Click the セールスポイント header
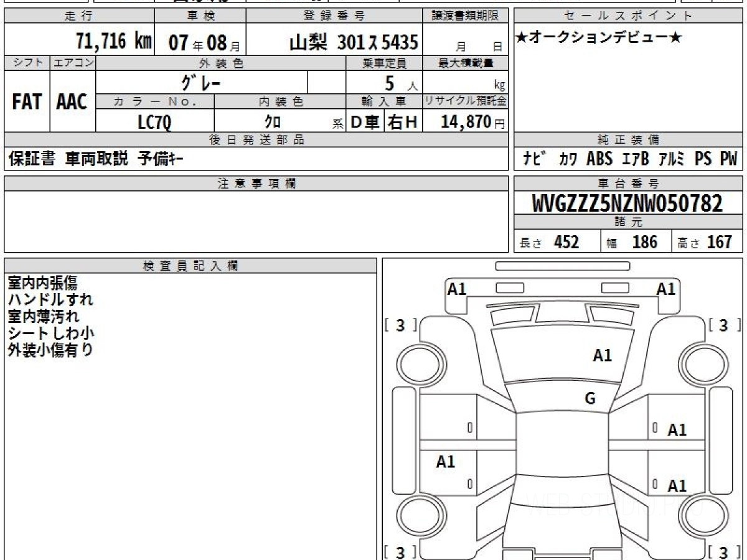The width and height of the screenshot is (747, 560). 628,16
